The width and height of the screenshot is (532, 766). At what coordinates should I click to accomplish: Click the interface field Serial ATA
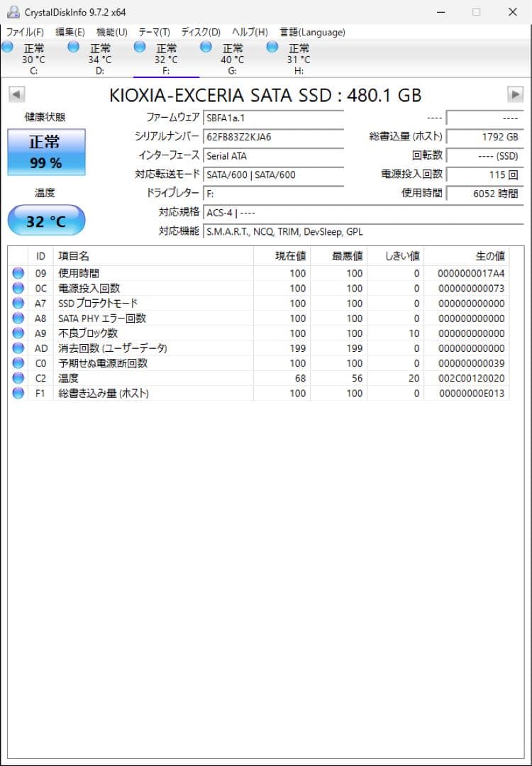273,156
